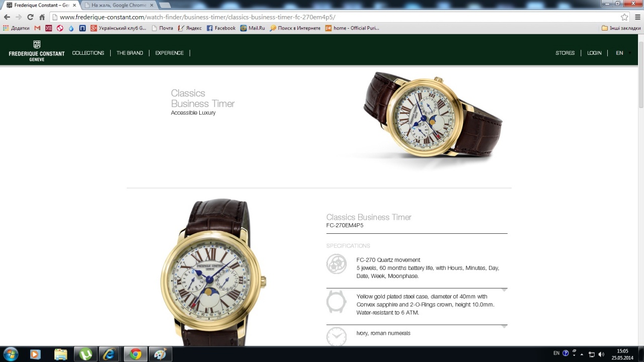Click the Frederique Constant Geneve logo
Screen dimensions: 644x362
tap(37, 51)
